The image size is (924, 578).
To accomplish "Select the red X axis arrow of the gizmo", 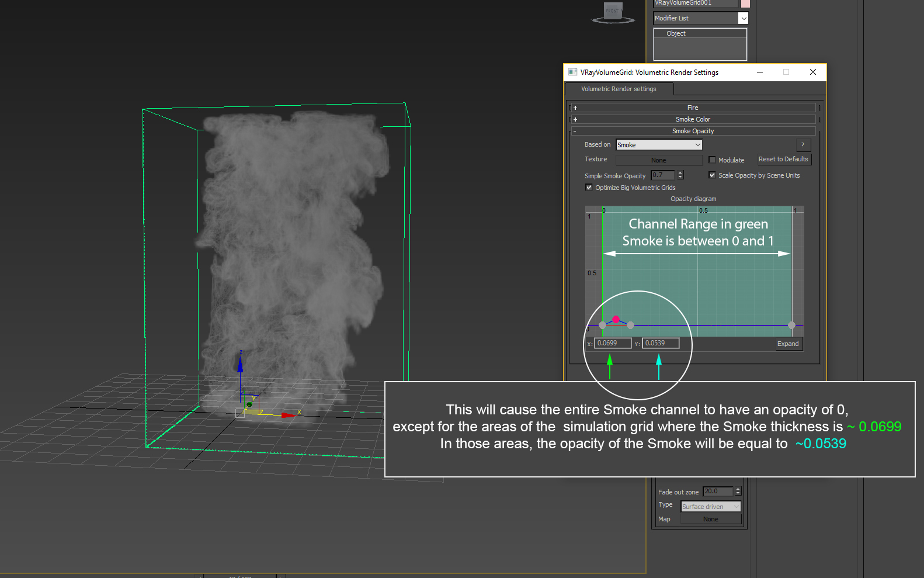I will (x=288, y=415).
